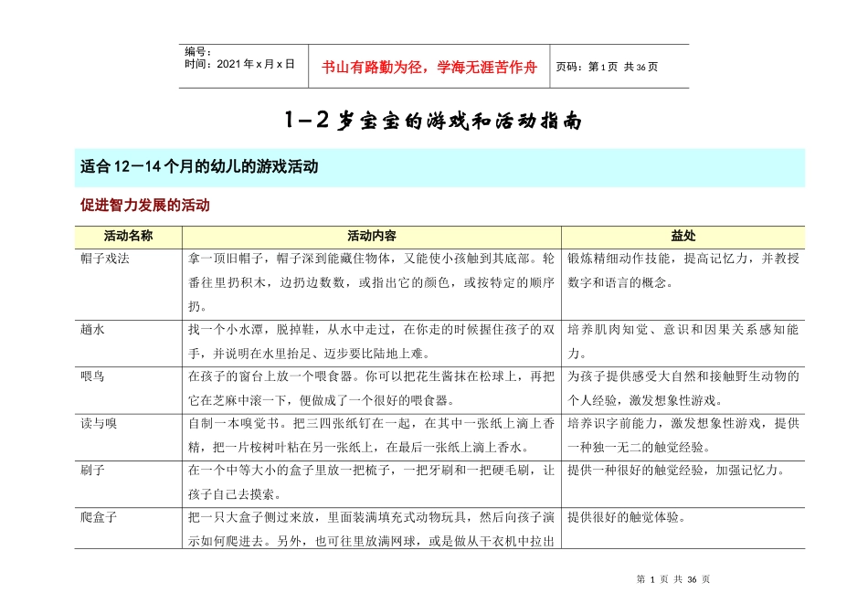This screenshot has height=614, width=868.
Task: Click the content line starting 把一只大盒子侧过来放
Action: (x=371, y=518)
